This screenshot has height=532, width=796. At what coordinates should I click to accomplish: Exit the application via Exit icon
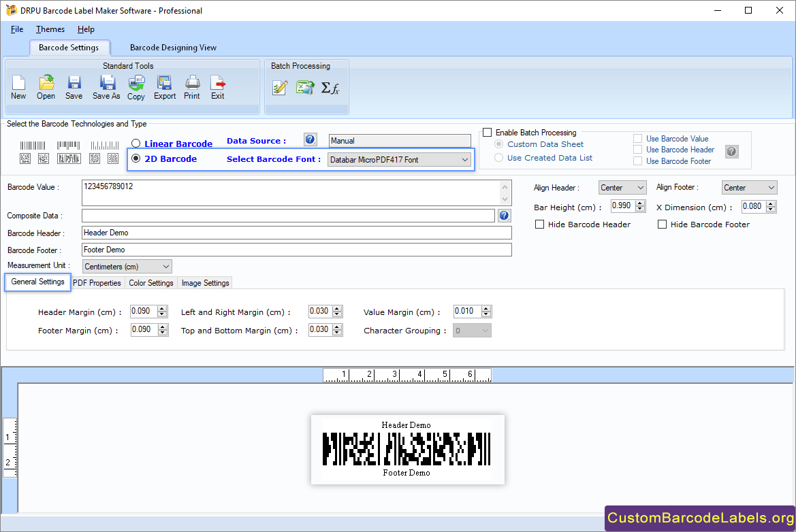point(218,87)
